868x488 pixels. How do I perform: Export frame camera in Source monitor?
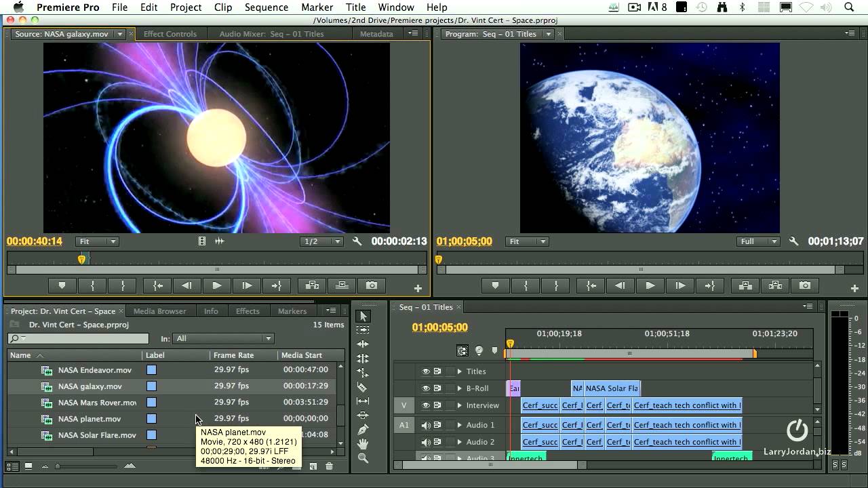click(372, 285)
